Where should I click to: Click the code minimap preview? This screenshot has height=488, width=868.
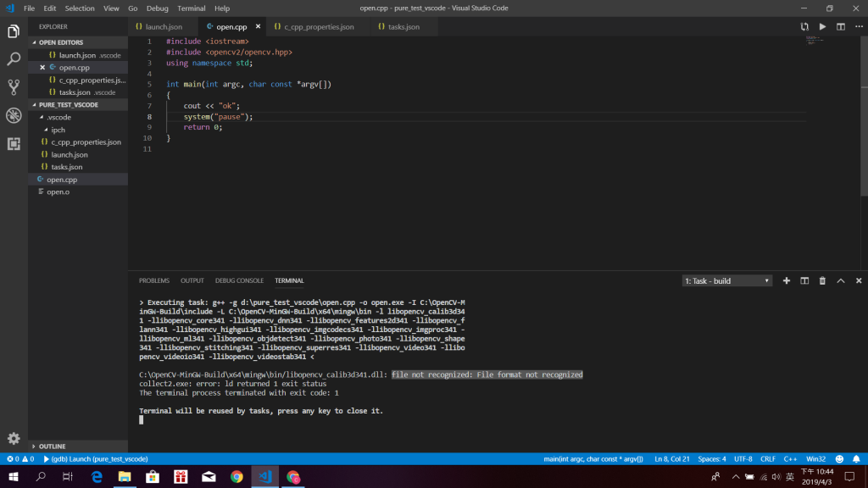click(x=815, y=40)
